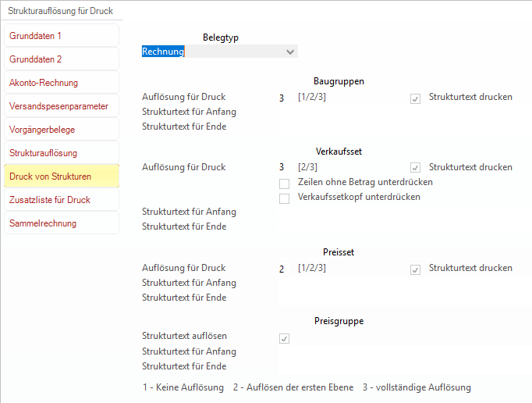Toggle Baugruppen Strukturtext drucken checkbox
532x403 pixels.
[x=415, y=98]
